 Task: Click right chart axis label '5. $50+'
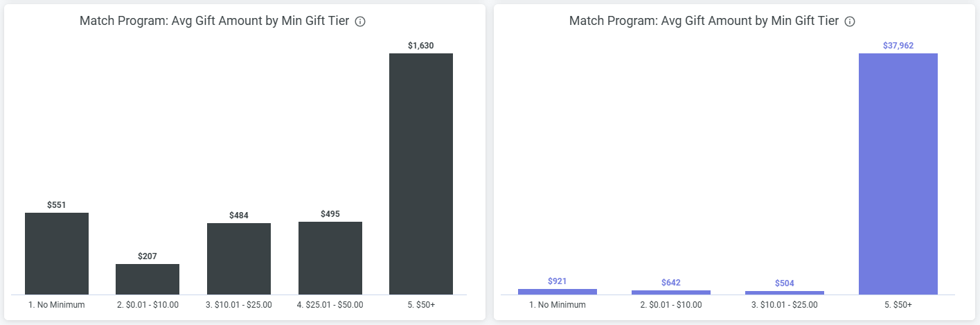point(898,304)
